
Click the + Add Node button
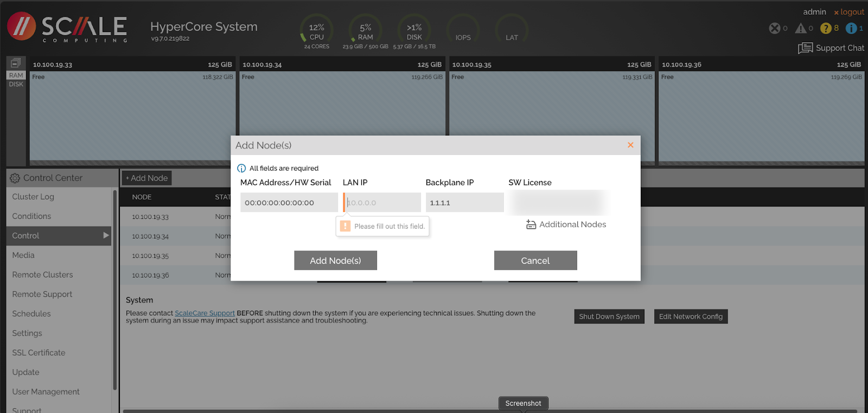click(x=146, y=178)
